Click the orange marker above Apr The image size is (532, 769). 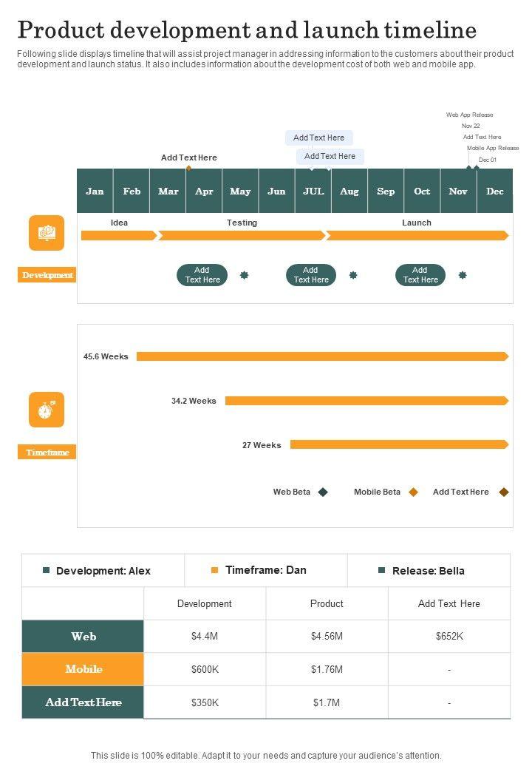pos(188,169)
